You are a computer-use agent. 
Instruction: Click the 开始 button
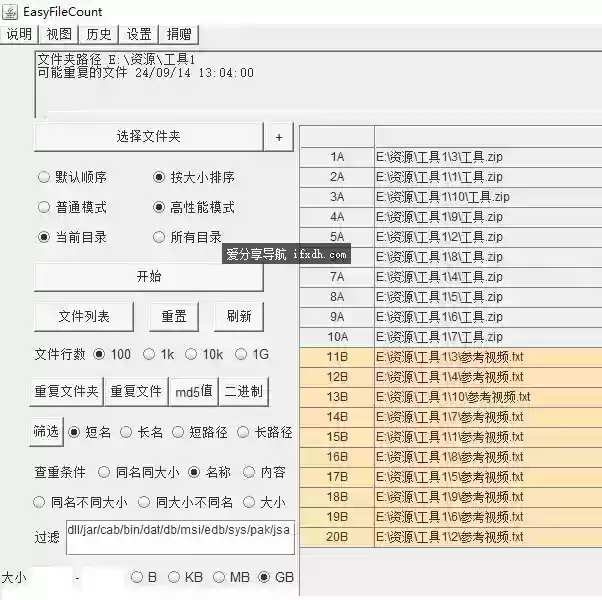(x=149, y=277)
